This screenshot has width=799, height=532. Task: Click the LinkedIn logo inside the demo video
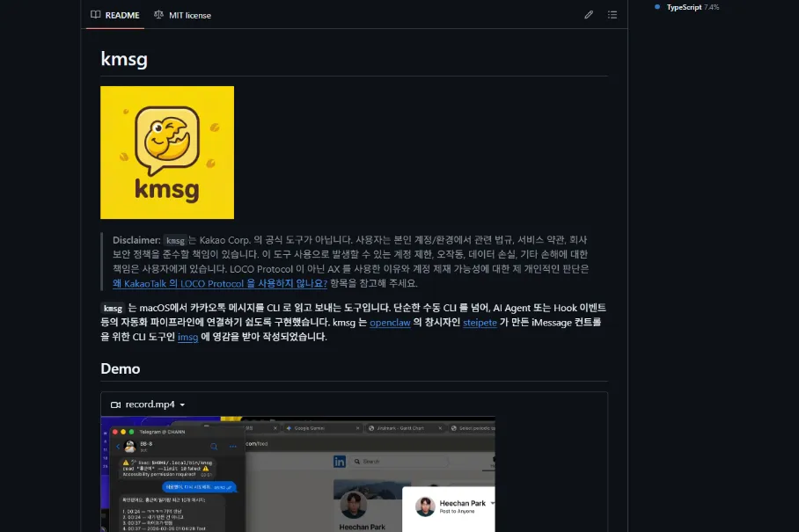click(338, 461)
